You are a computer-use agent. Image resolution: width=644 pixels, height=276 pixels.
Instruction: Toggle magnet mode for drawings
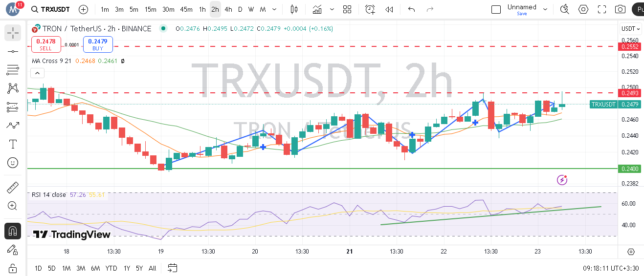pos(13,231)
